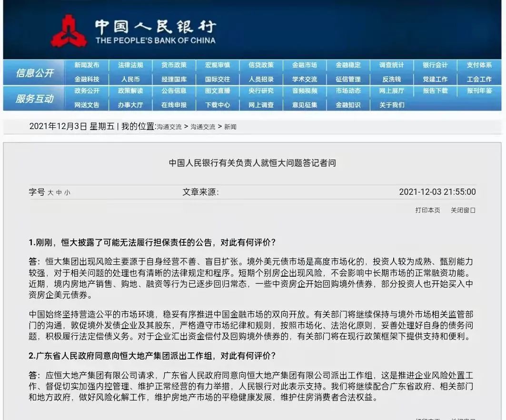Go to 货币政策 section
The image size is (506, 420).
pyautogui.click(x=174, y=65)
